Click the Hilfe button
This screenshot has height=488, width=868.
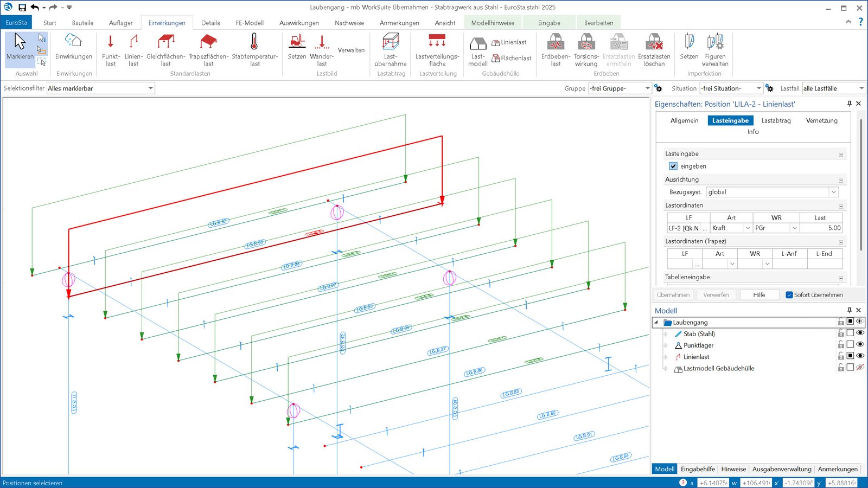click(x=759, y=295)
